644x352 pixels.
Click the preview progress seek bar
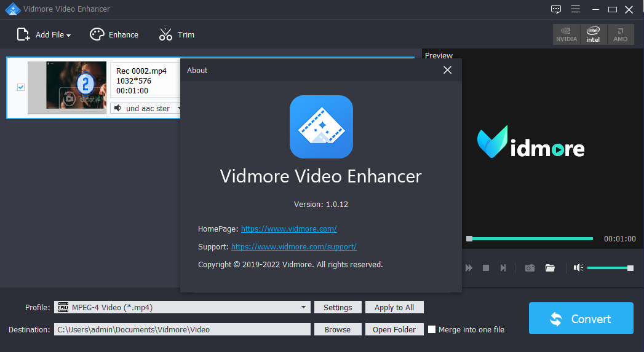point(530,239)
